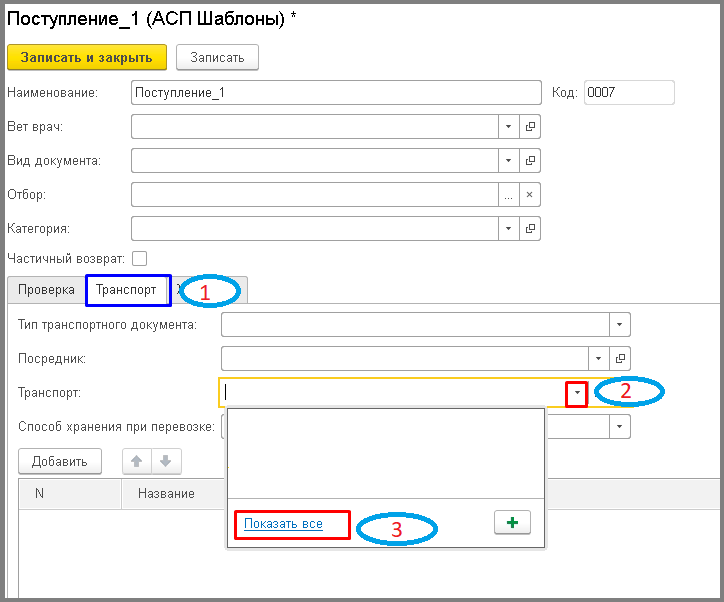The image size is (724, 602).
Task: Open the Вет врач record via open icon
Action: point(530,126)
